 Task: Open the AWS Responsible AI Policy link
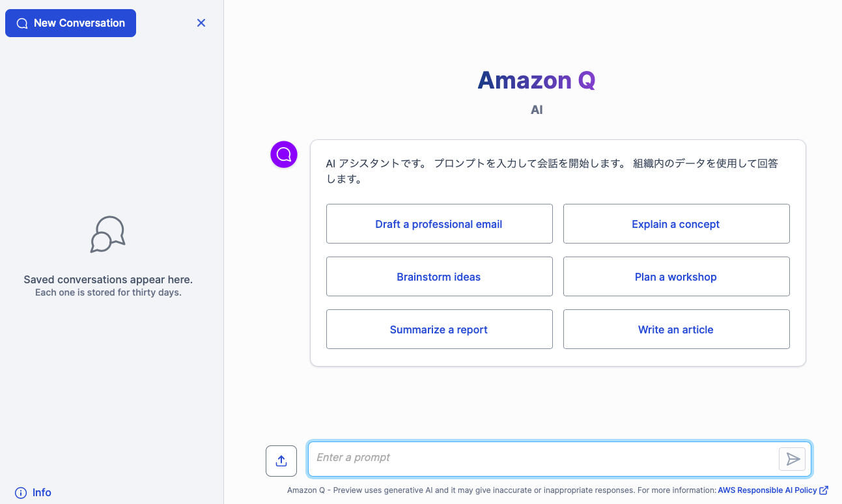(767, 490)
